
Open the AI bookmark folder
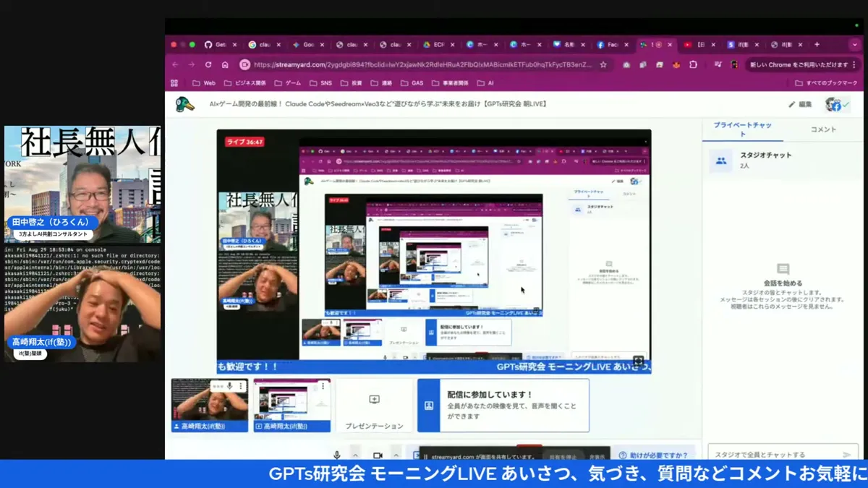point(485,83)
